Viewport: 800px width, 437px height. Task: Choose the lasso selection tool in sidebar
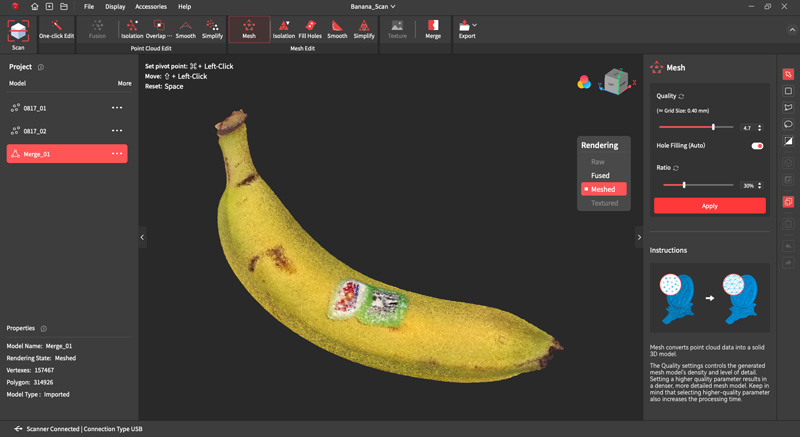pyautogui.click(x=788, y=124)
